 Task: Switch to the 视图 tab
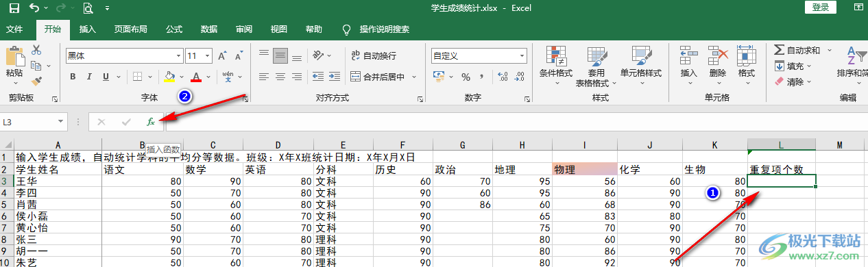(279, 29)
